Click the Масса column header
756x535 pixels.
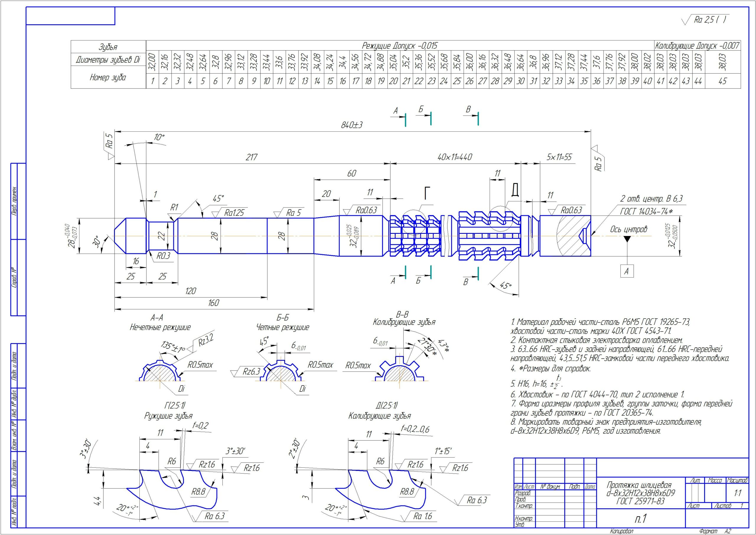tap(715, 480)
